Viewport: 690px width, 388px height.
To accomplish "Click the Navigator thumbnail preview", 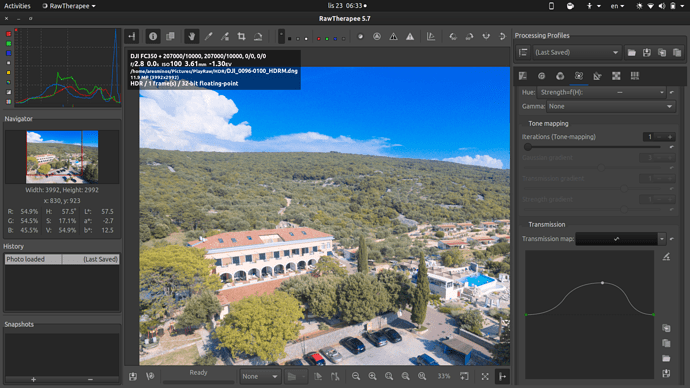I will 62,157.
